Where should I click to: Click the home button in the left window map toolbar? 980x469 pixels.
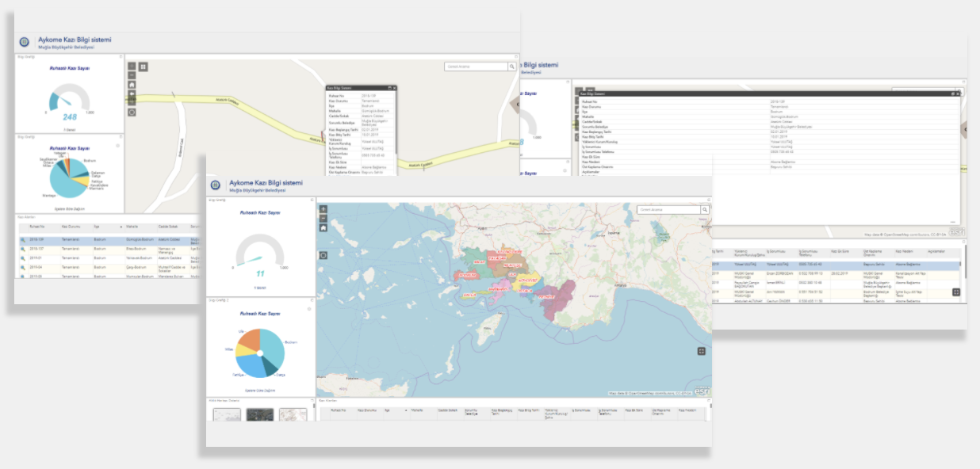coord(132,85)
